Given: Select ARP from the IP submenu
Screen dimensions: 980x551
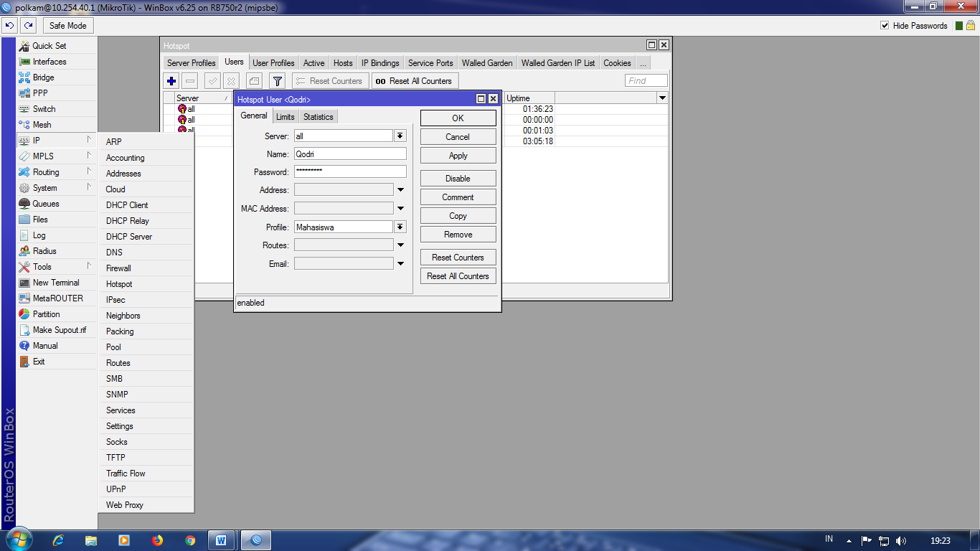Looking at the screenshot, I should pos(146,142).
